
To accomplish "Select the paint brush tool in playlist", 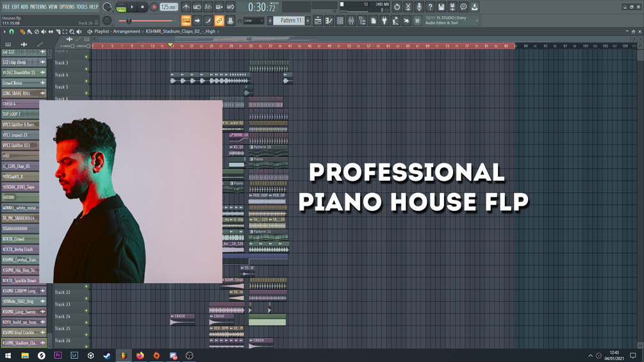I will coord(29,31).
